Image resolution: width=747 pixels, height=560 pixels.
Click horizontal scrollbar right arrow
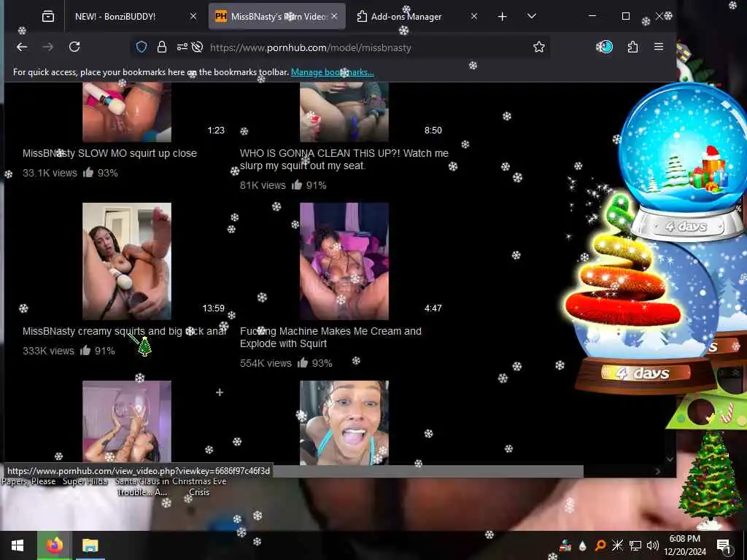[658, 472]
